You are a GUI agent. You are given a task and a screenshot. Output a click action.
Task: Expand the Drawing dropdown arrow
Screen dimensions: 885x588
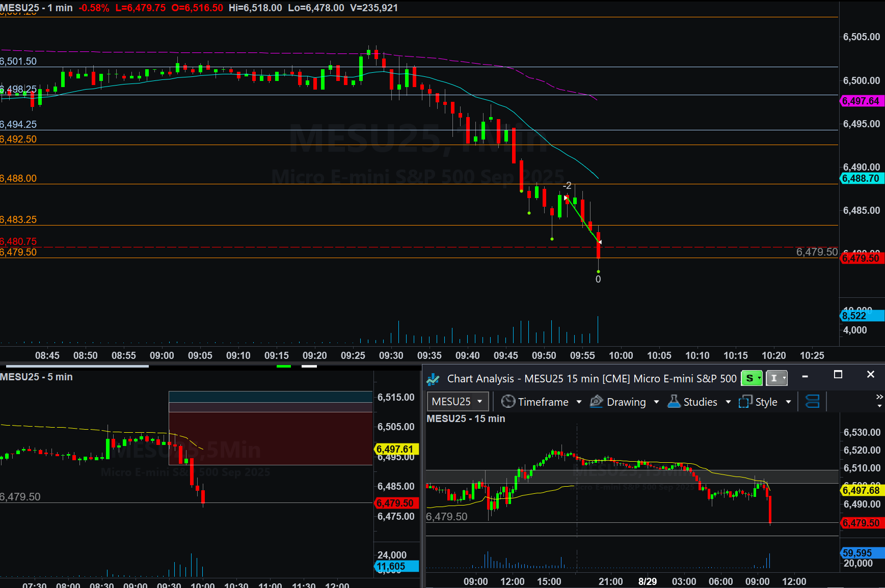tap(656, 402)
